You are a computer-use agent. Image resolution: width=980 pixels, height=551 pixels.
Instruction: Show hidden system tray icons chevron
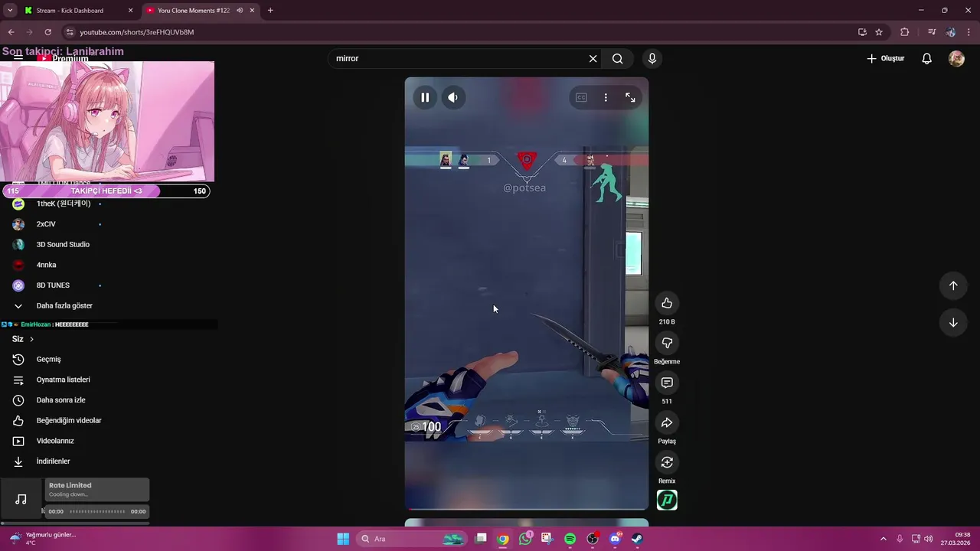[883, 539]
